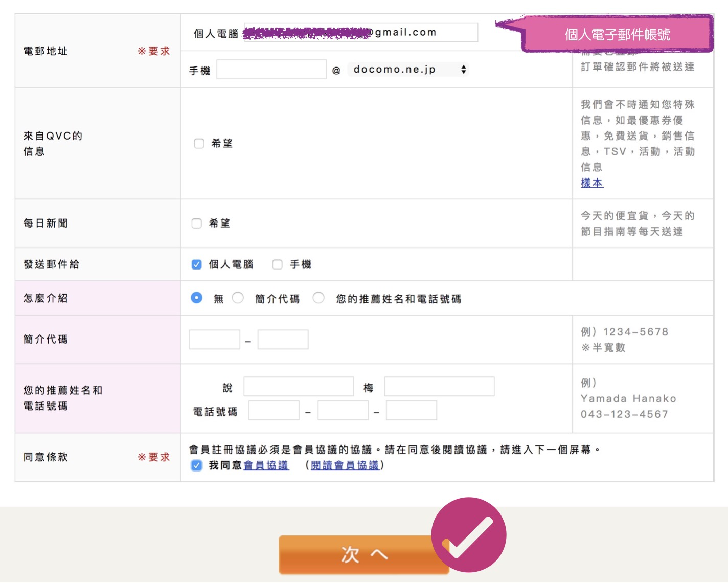Click the 梅 given name input field
The image size is (728, 583).
[439, 387]
